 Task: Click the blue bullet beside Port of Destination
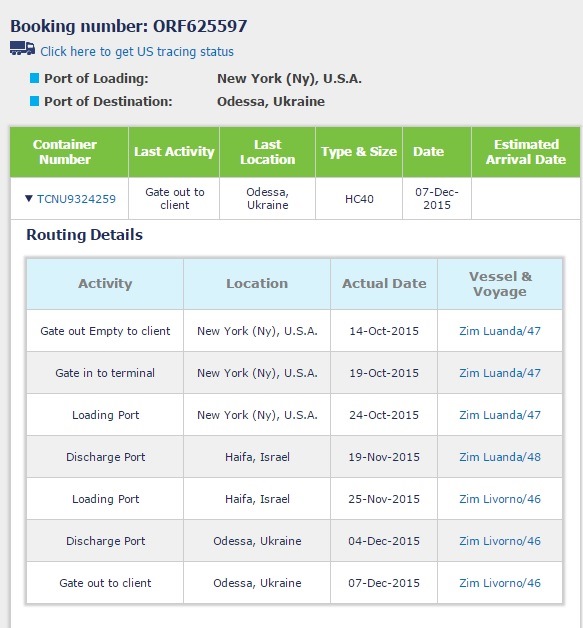34,101
